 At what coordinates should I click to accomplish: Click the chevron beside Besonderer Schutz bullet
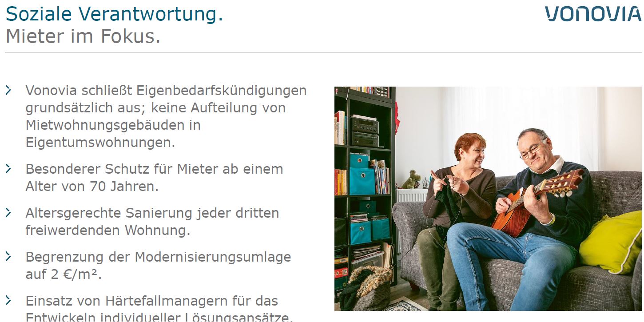[x=8, y=169]
